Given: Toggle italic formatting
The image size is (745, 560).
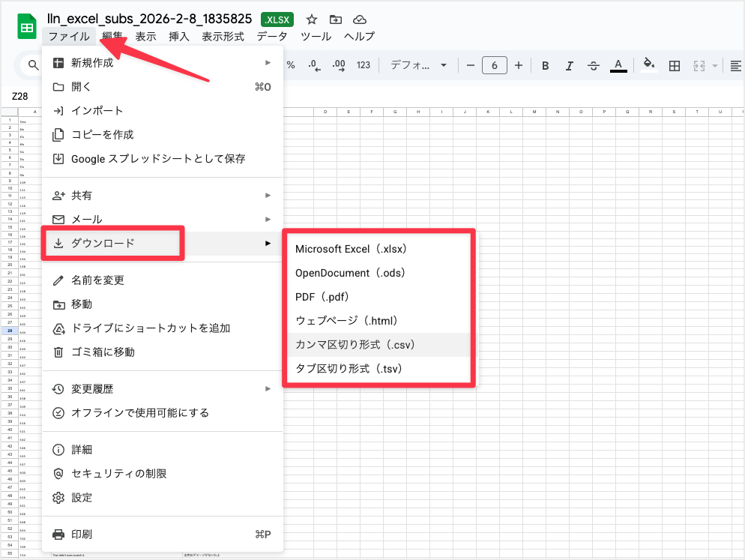Looking at the screenshot, I should click(x=570, y=65).
